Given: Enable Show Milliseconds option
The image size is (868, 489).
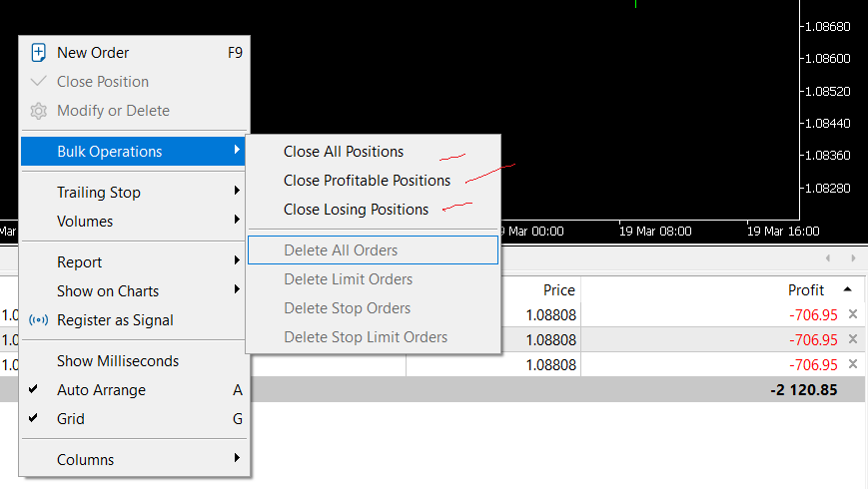Looking at the screenshot, I should 117,361.
